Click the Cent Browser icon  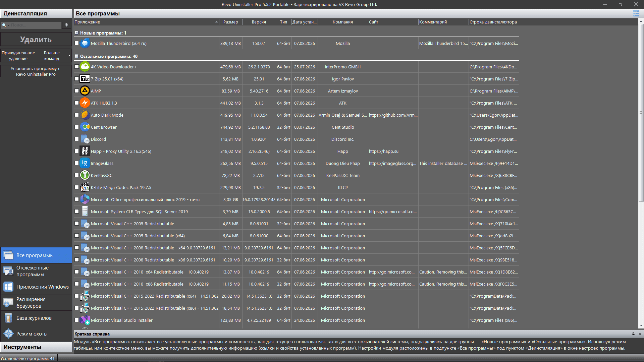[85, 127]
